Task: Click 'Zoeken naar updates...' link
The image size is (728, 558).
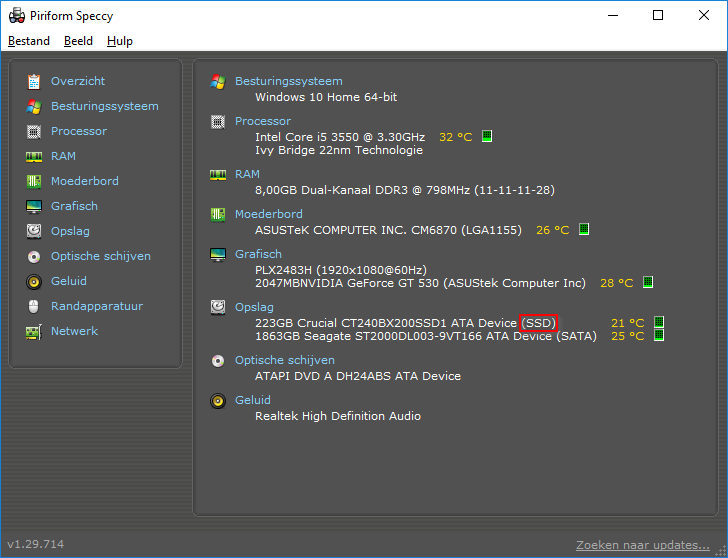Action: click(x=643, y=545)
